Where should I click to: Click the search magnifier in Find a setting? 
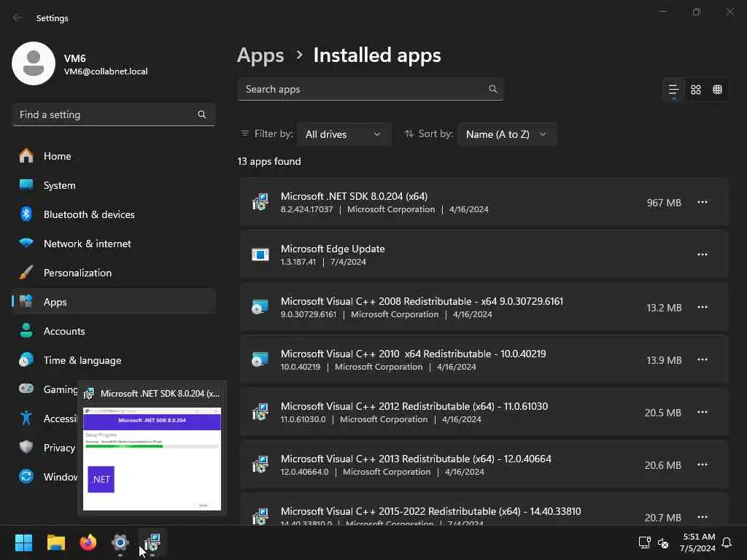(x=202, y=114)
